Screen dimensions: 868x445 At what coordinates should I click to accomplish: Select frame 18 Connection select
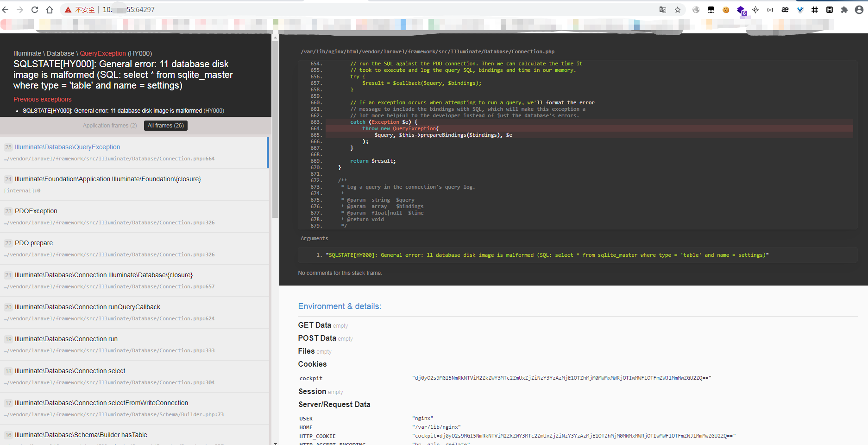[134, 376]
